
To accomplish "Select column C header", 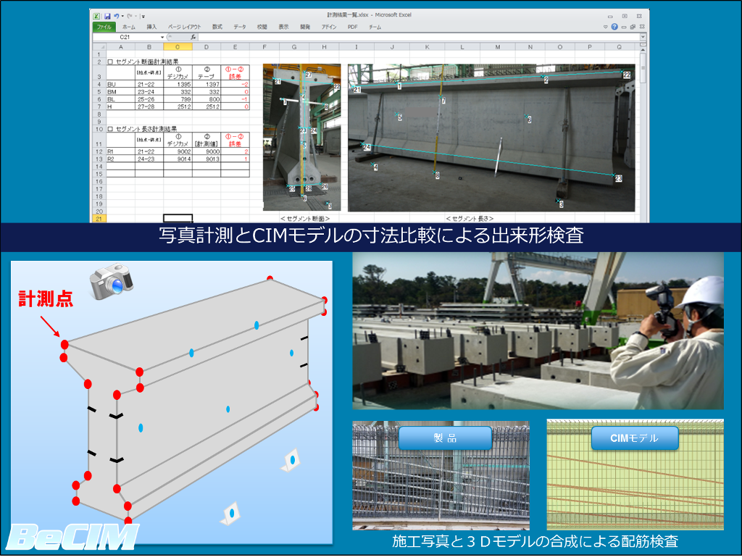I will (x=178, y=47).
